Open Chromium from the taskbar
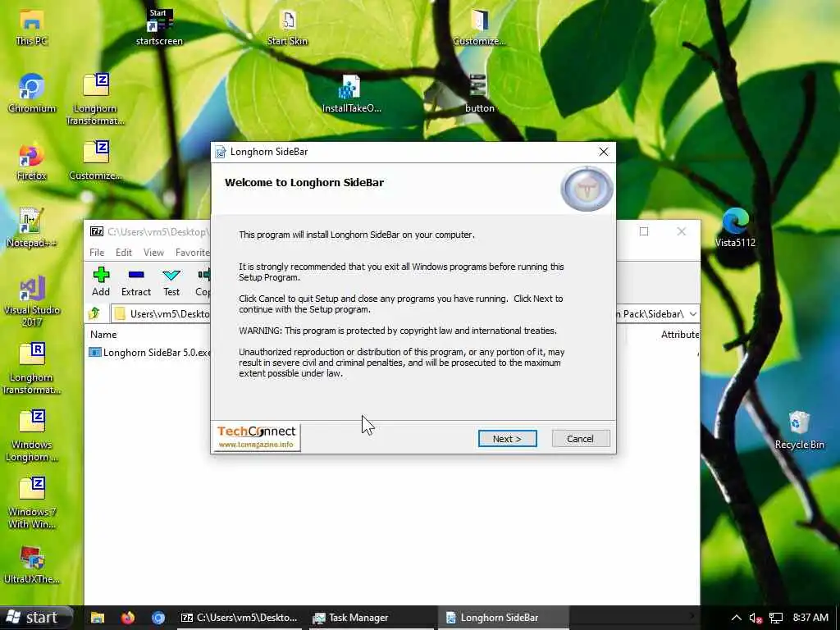840x630 pixels. [x=158, y=618]
